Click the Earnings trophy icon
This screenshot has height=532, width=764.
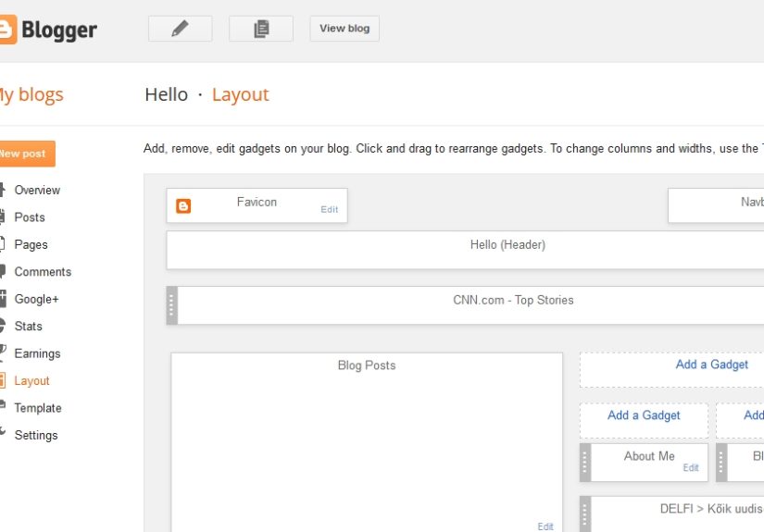point(3,353)
